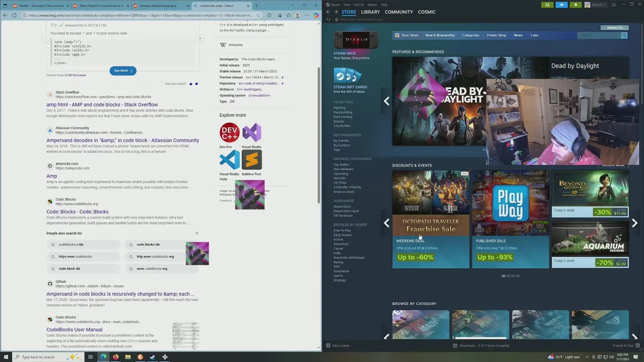
Task: Open View menu in Steam
Action: [x=347, y=5]
